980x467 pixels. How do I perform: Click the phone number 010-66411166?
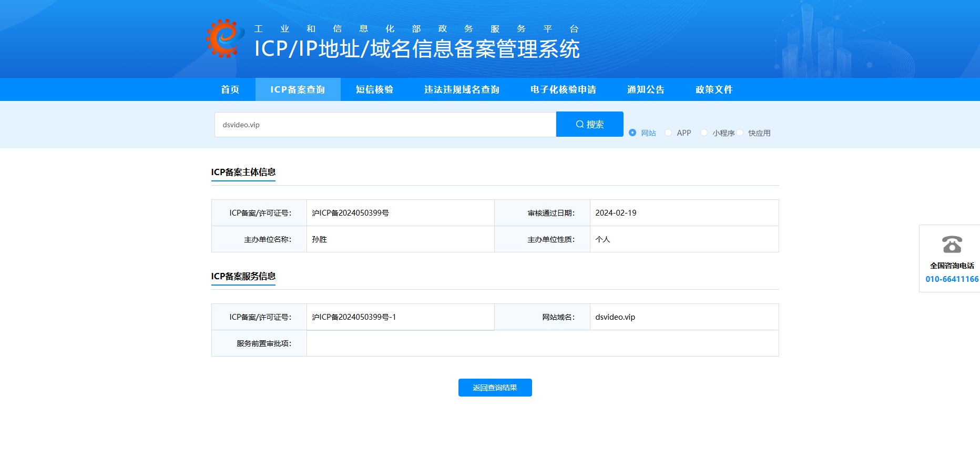(952, 279)
